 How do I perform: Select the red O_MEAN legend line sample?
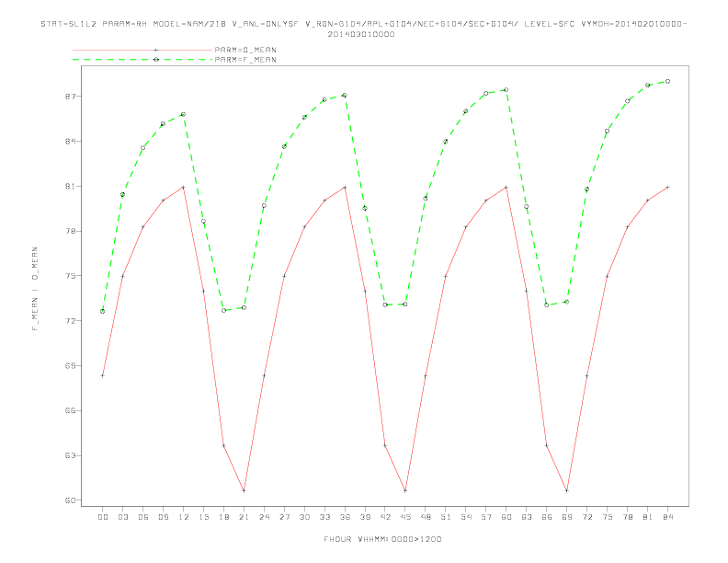(x=142, y=50)
